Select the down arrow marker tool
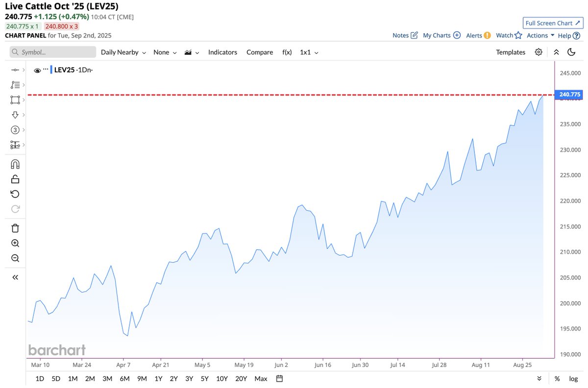The width and height of the screenshot is (588, 388). click(15, 115)
